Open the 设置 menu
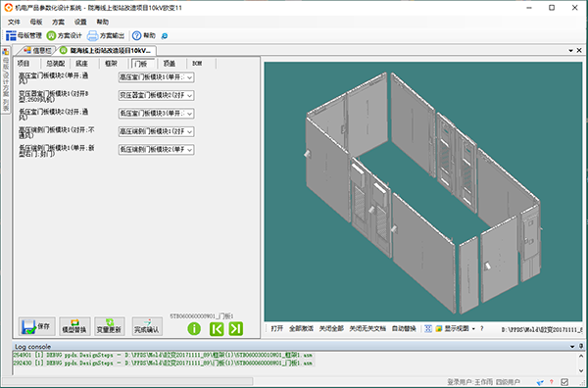Screen dimensions: 588x388 click(x=80, y=23)
